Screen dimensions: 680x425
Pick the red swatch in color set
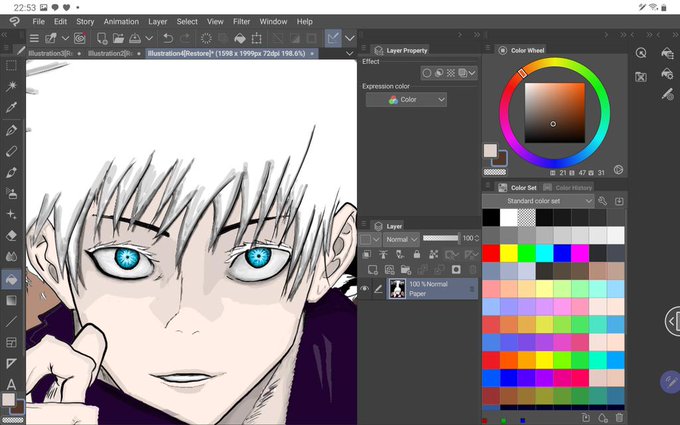tap(491, 254)
